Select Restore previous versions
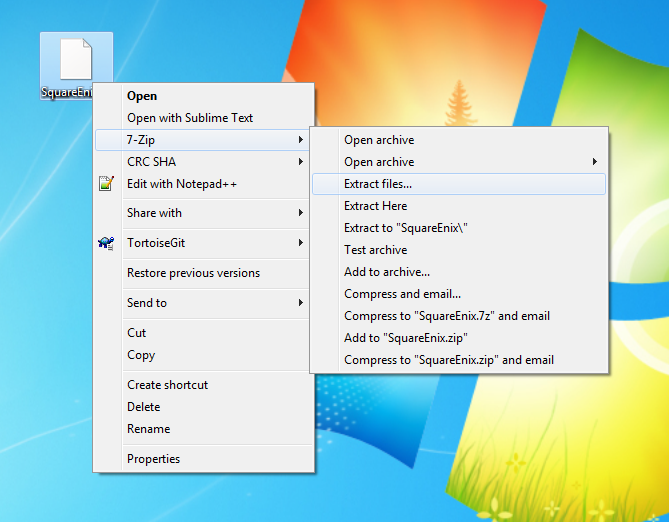This screenshot has height=523, width=669. 204,273
